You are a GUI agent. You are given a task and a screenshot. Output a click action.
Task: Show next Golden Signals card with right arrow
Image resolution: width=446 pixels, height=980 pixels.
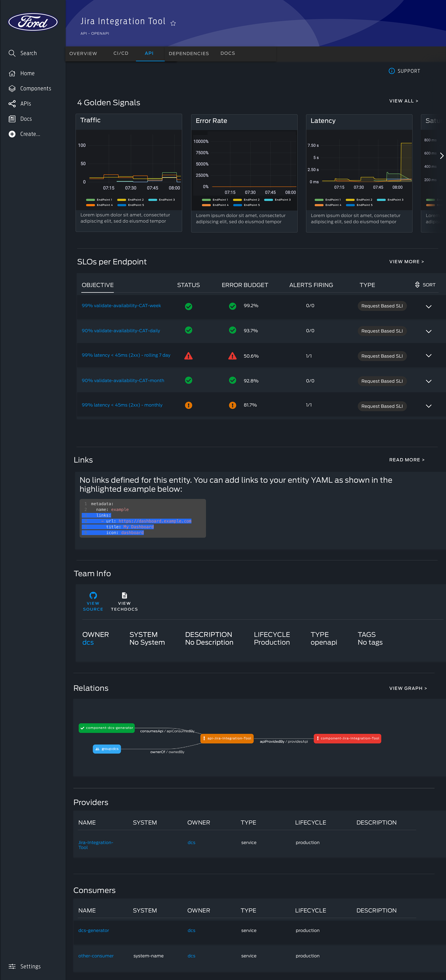[x=441, y=156]
